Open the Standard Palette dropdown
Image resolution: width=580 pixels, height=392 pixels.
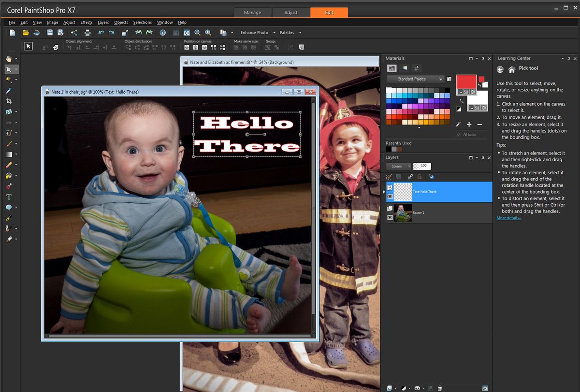(415, 79)
